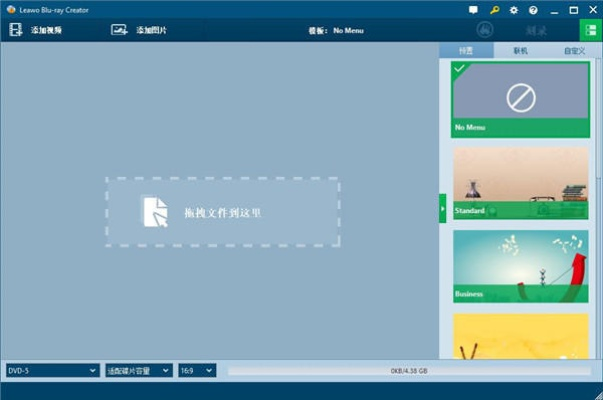
Task: Click the yellow key registration icon
Action: 494,9
